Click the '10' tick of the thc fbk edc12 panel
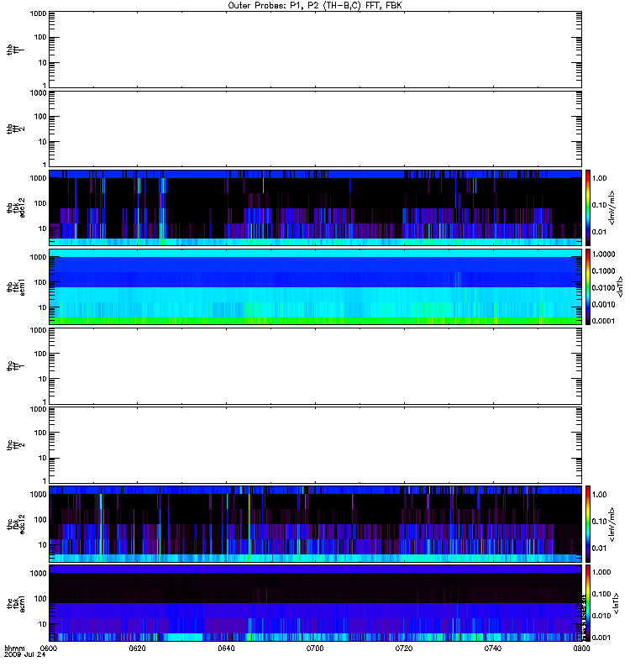 [x=43, y=544]
